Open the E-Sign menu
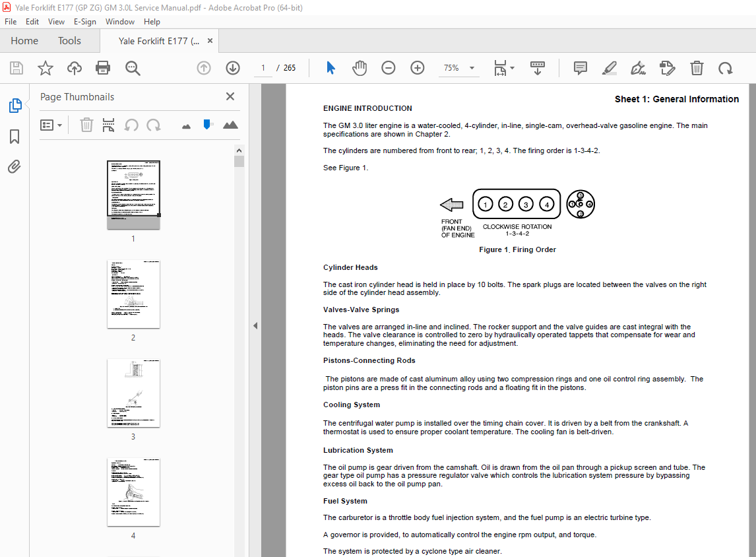Viewport: 756px width, 557px height. (85, 22)
